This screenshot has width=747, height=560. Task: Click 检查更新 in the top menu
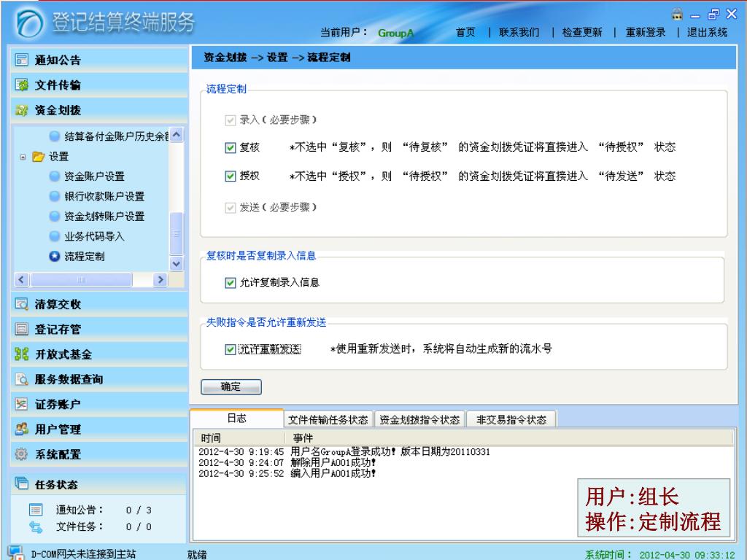(582, 32)
